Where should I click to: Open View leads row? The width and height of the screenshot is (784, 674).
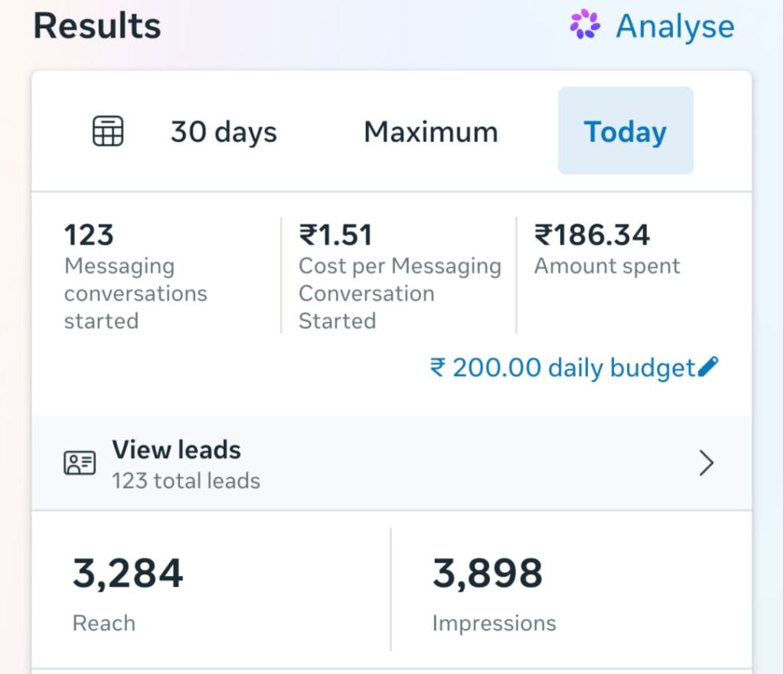(391, 463)
